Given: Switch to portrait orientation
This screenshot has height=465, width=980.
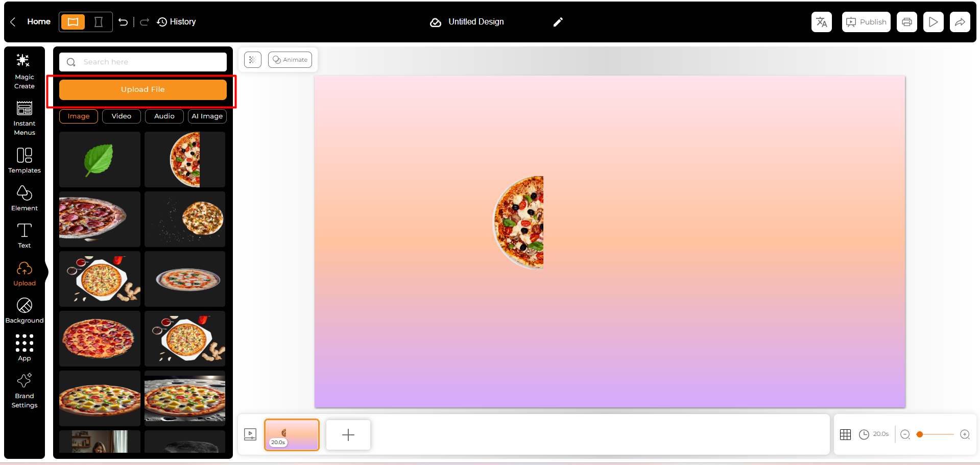Looking at the screenshot, I should click(99, 22).
